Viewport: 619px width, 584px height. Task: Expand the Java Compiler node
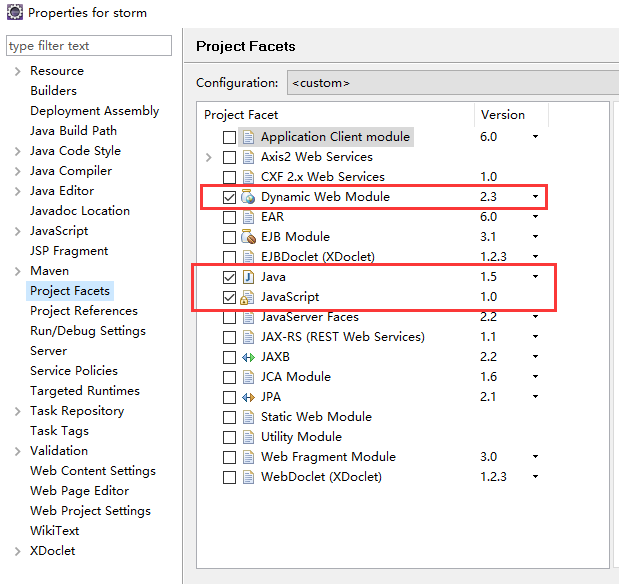[x=17, y=171]
